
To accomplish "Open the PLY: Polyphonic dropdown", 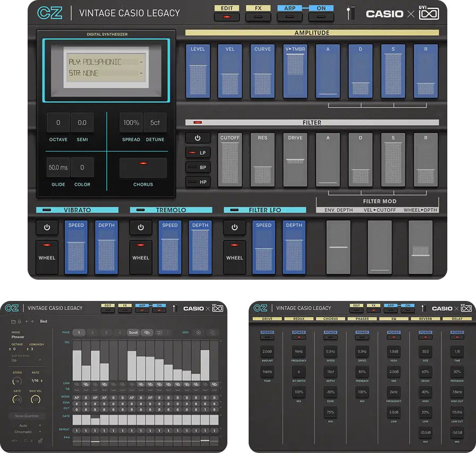I will coord(104,62).
